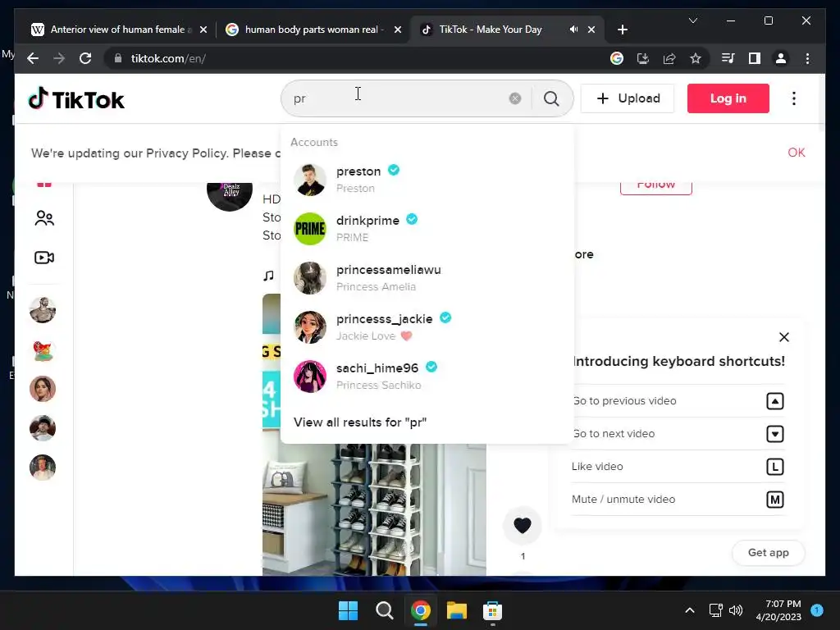Select the TikTok - Make Your Day tab
This screenshot has height=630, width=840.
507,30
